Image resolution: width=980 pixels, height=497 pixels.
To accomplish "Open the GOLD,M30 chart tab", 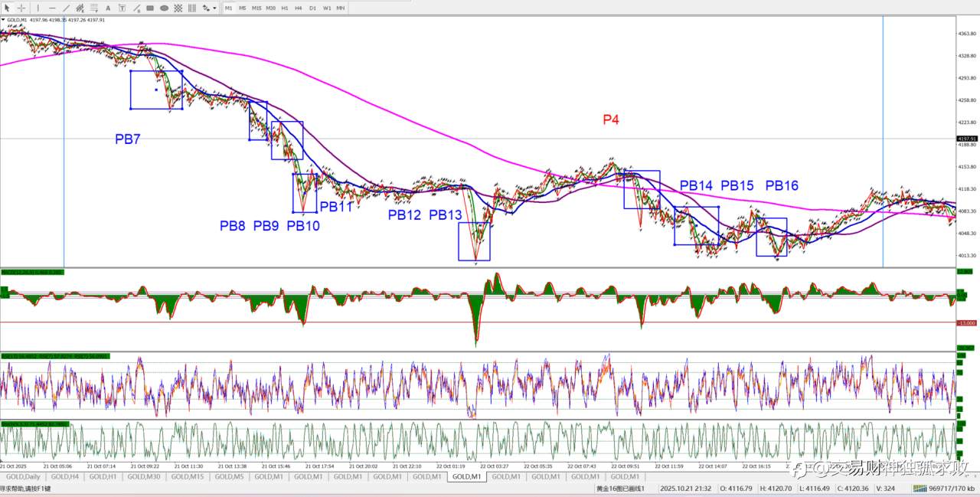I will (145, 476).
